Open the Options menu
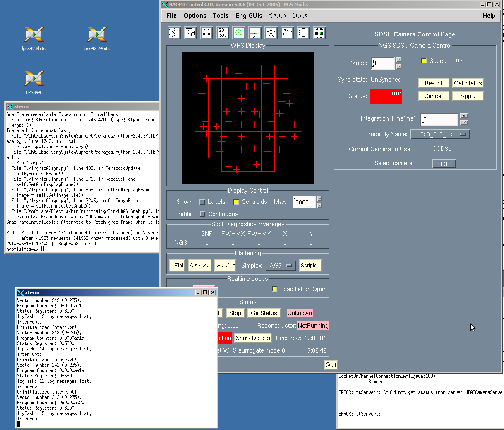504x430 pixels. click(195, 16)
